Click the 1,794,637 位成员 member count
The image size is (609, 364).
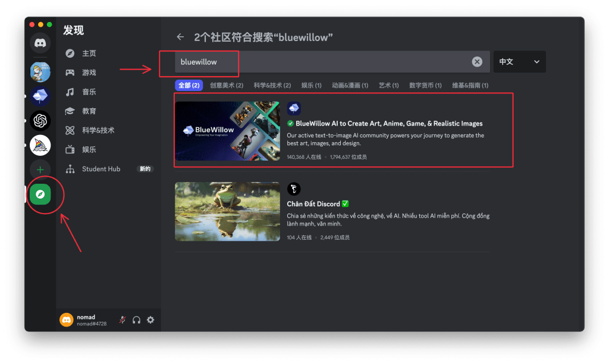pos(349,157)
